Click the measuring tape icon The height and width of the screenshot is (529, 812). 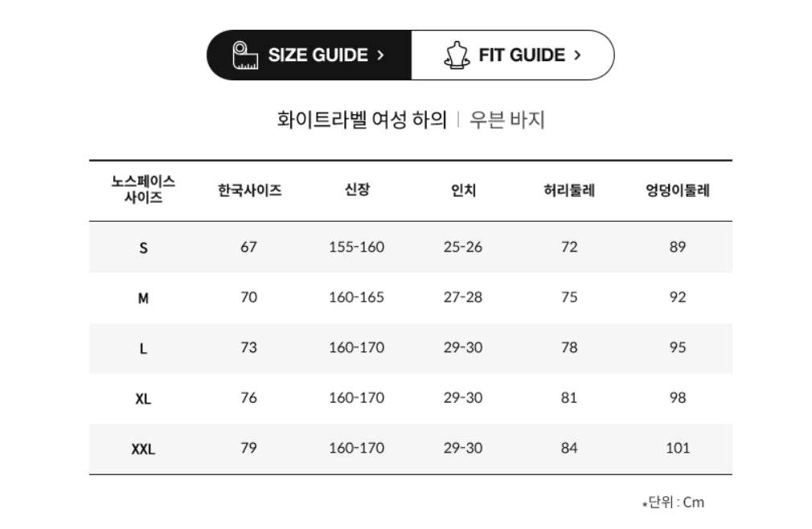click(245, 55)
